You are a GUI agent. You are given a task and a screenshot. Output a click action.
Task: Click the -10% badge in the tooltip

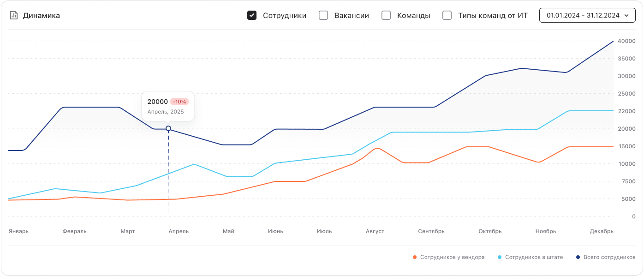pyautogui.click(x=179, y=102)
